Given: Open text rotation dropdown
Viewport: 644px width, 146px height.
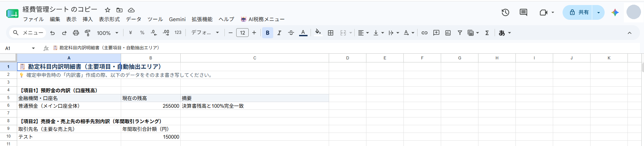Looking at the screenshot, I should pyautogui.click(x=409, y=33).
